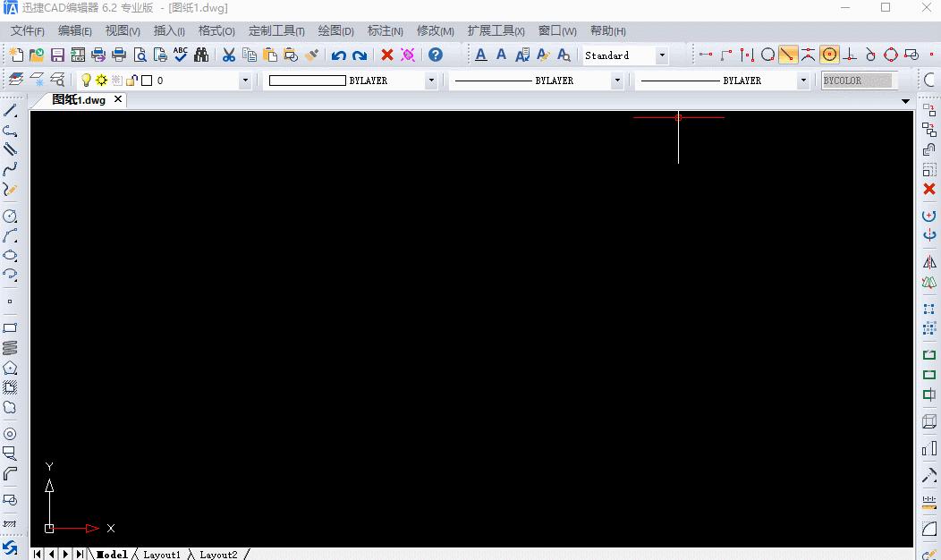The width and height of the screenshot is (941, 560).
Task: Toggle quadrant snap button
Action: coord(891,55)
